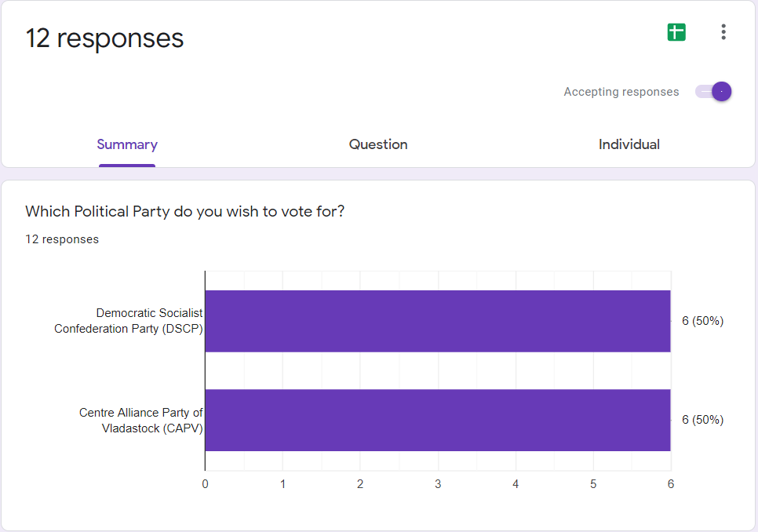This screenshot has width=758, height=532.
Task: Click the small "12 responses" count under question
Action: point(62,239)
